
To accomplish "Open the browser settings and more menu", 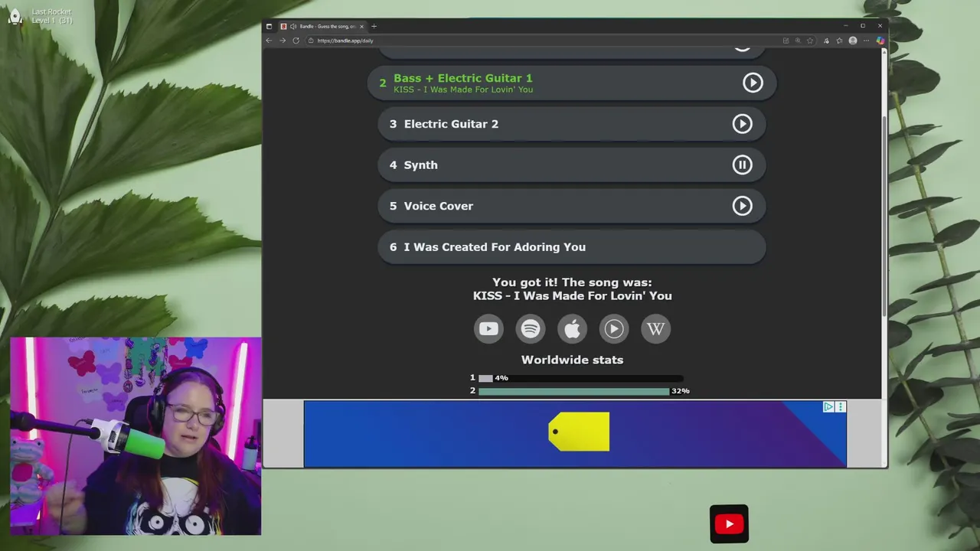I will coord(867,41).
